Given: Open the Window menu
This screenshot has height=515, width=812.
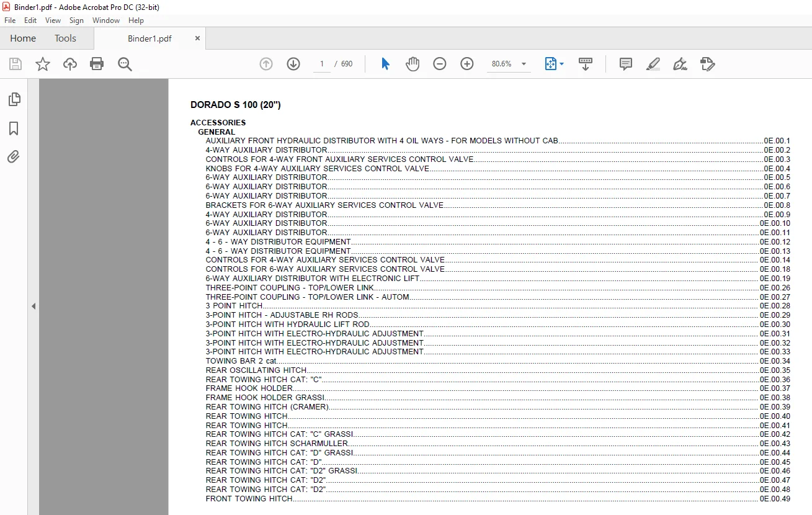Looking at the screenshot, I should point(106,20).
